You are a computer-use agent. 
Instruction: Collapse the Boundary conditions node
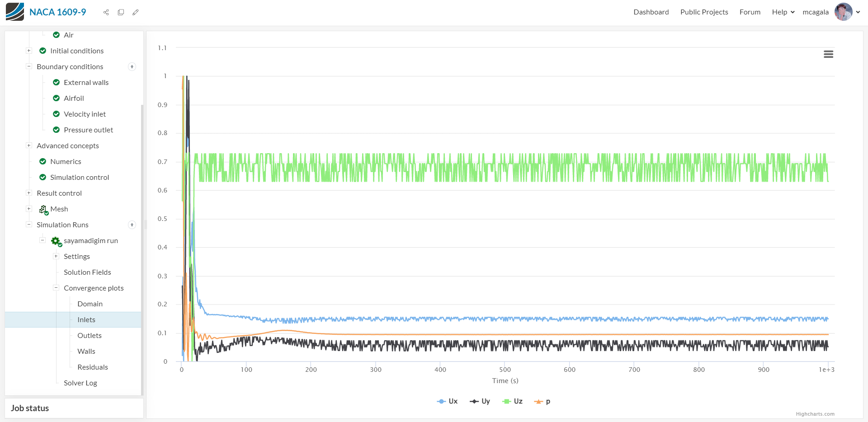coord(29,66)
